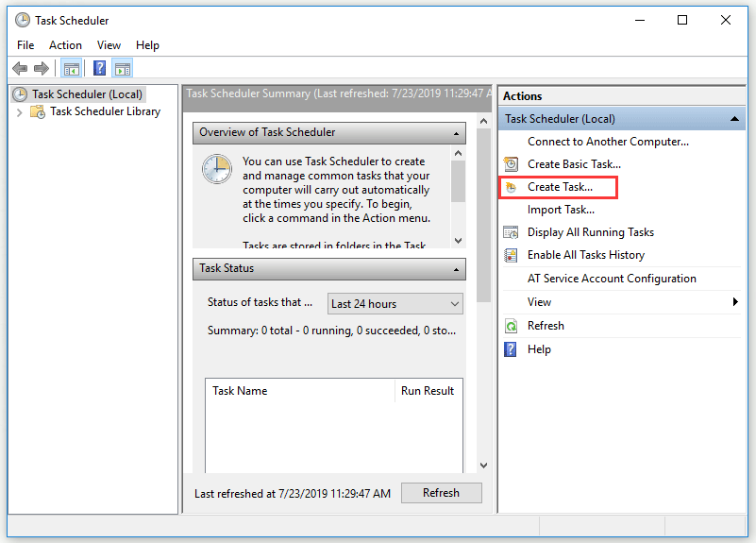Collapse the Task Status section
Image resolution: width=756 pixels, height=543 pixels.
[456, 269]
